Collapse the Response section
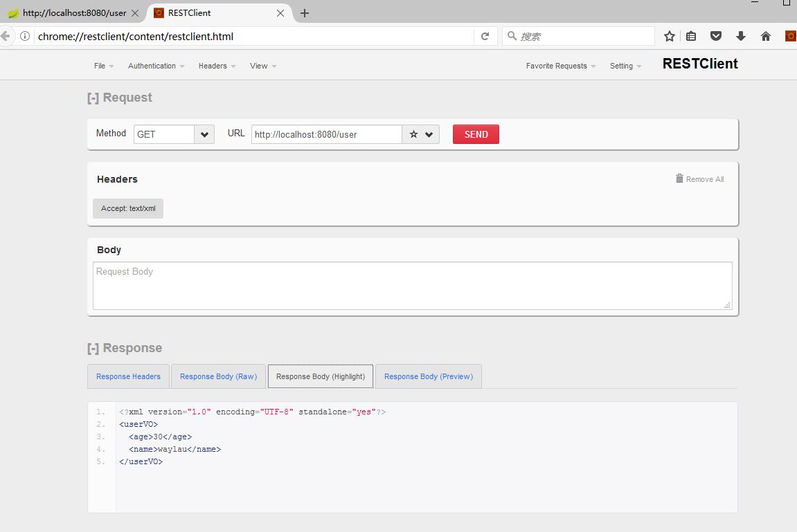Screen dimensions: 797x532 pos(93,349)
